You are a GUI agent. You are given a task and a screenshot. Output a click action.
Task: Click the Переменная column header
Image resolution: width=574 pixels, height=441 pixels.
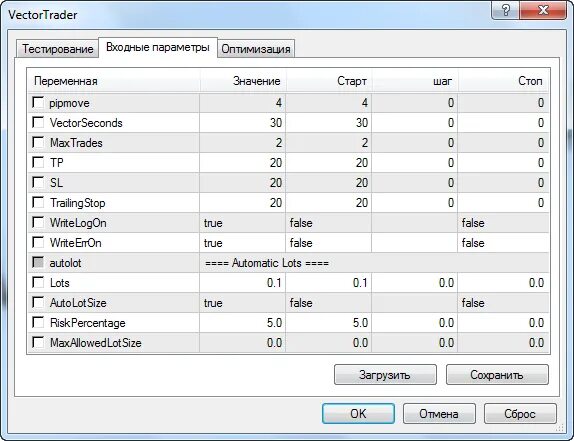(x=114, y=81)
